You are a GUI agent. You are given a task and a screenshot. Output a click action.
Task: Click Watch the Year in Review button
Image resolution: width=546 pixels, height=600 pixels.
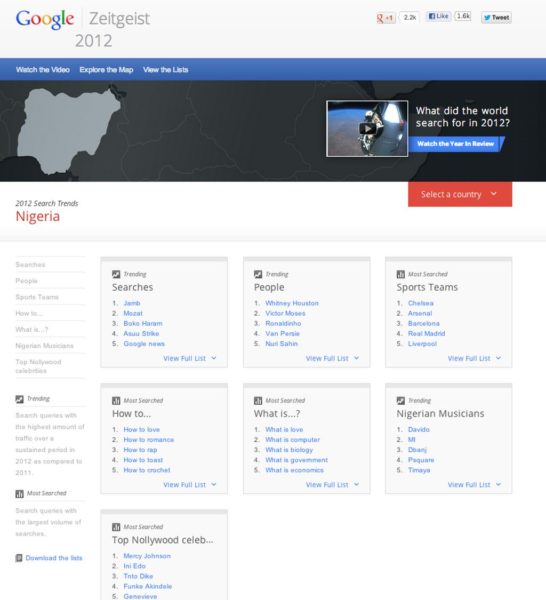point(456,144)
